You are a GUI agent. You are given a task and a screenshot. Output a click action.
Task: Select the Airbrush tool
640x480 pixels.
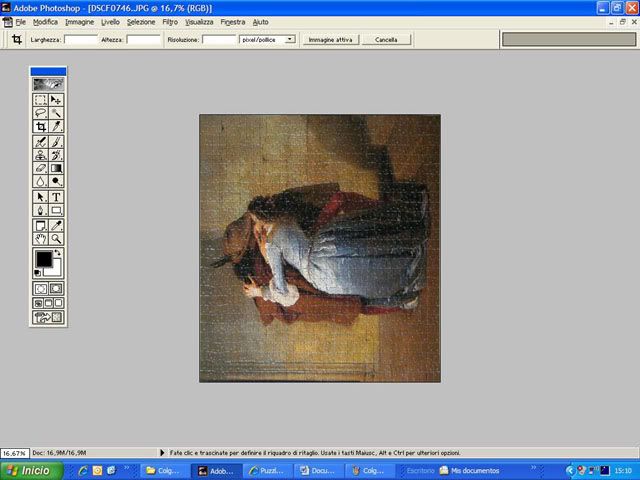[40, 142]
